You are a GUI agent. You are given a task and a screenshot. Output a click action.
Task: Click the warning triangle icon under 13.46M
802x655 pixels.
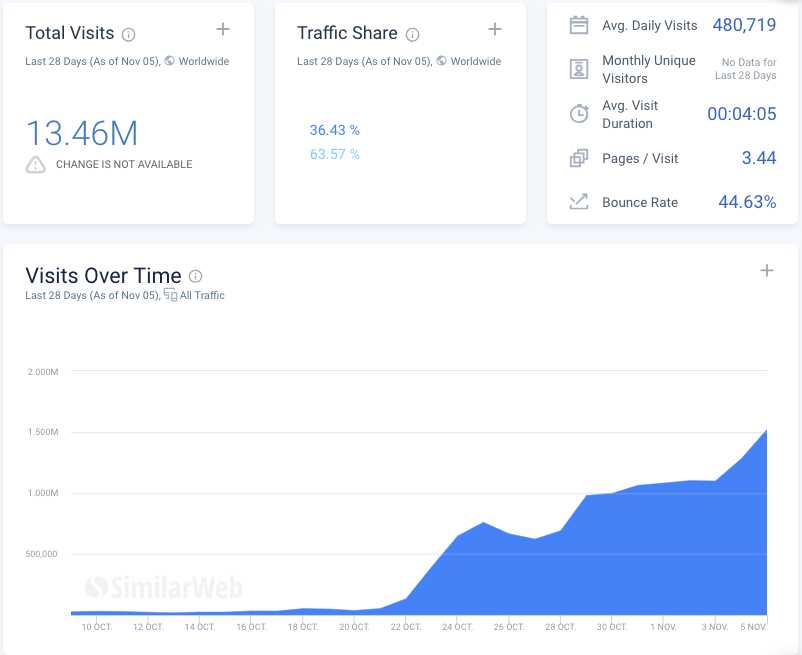coord(35,165)
